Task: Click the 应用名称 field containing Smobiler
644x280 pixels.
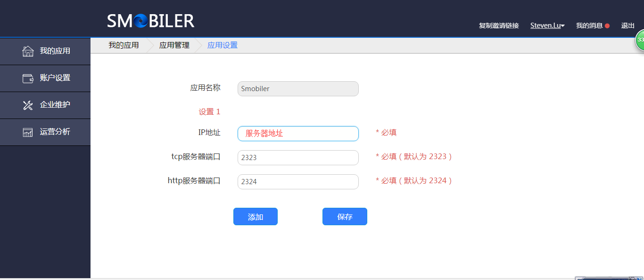Action: (298, 89)
